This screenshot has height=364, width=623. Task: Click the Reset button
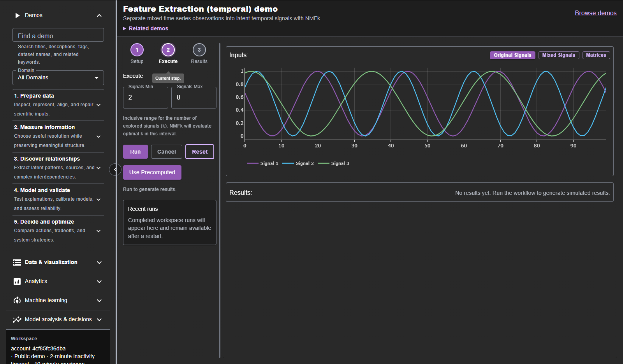tap(200, 152)
